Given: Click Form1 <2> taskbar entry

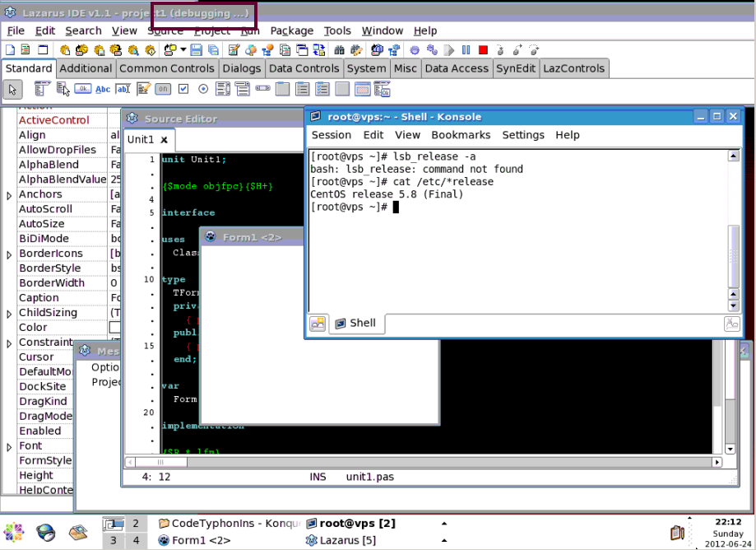Looking at the screenshot, I should (x=194, y=540).
